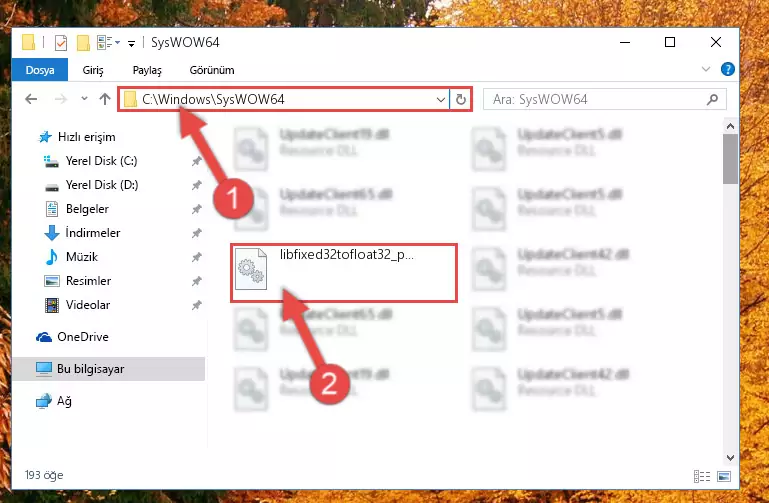769x503 pixels.
Task: Switch to the Giriş ribbon tab
Action: pyautogui.click(x=93, y=70)
